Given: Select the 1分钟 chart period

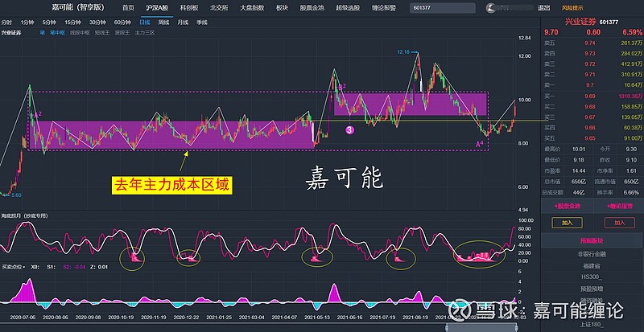Looking at the screenshot, I should click(x=27, y=23).
